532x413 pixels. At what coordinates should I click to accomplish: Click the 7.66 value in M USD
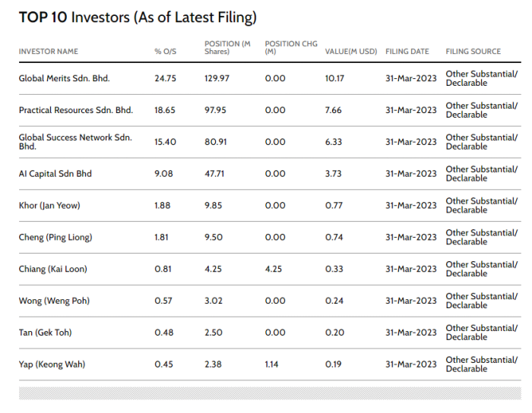pyautogui.click(x=333, y=110)
